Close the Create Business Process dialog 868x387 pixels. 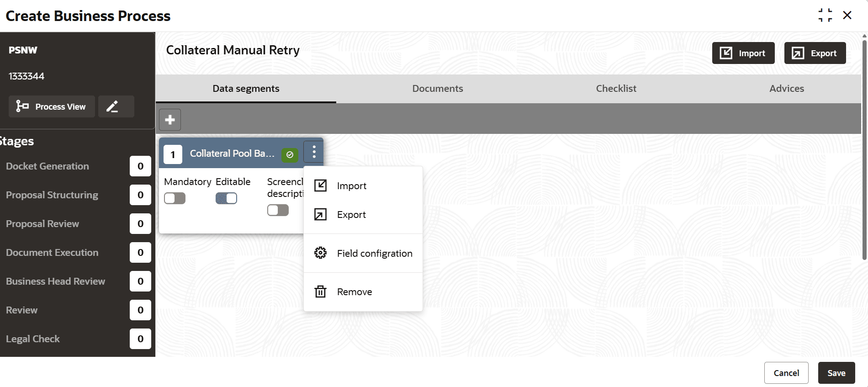click(x=847, y=15)
